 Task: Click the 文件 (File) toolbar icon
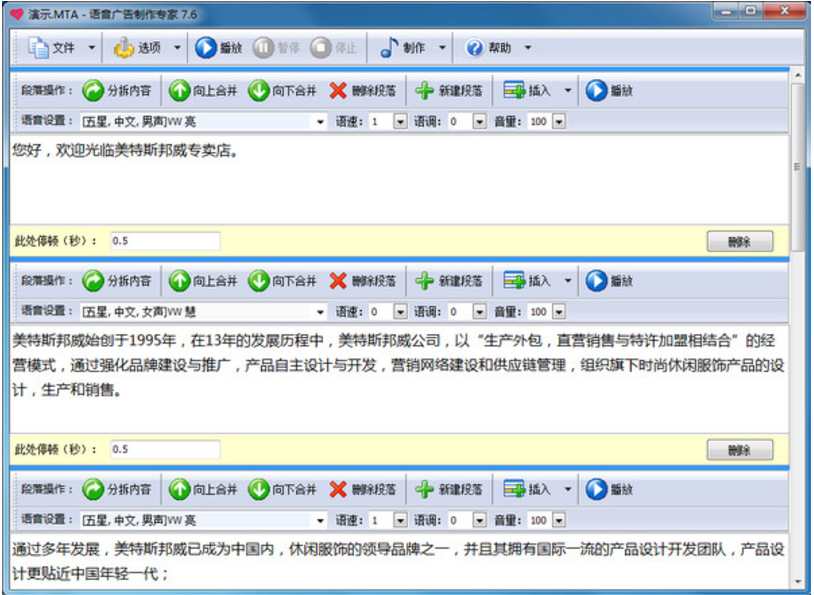53,48
